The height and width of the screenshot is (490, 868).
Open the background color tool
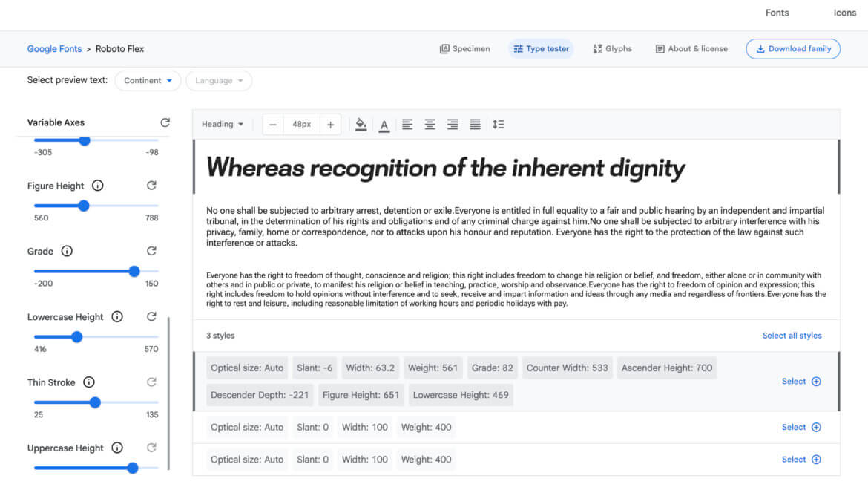click(x=361, y=124)
